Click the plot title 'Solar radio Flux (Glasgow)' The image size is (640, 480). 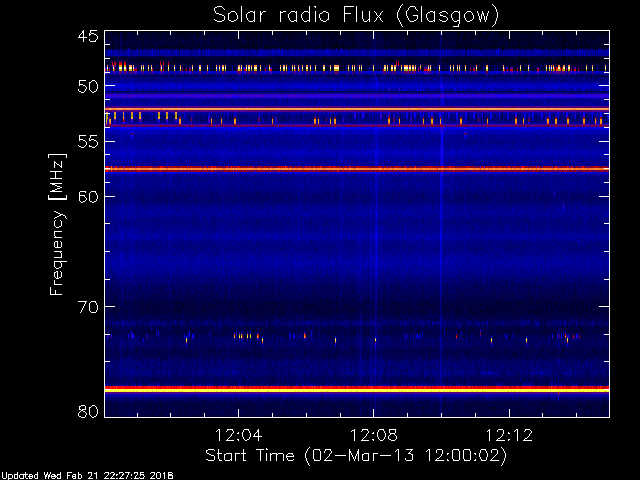tap(356, 16)
